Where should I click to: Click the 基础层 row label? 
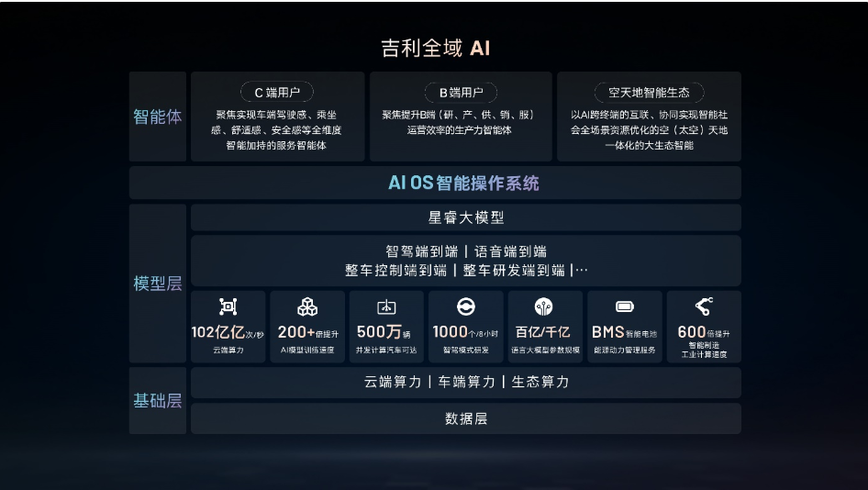158,401
